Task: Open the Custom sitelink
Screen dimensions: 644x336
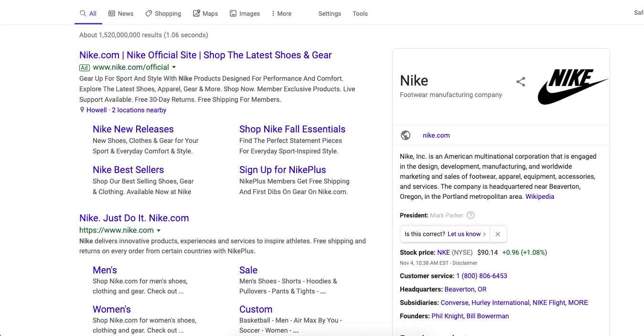Action: pyautogui.click(x=256, y=309)
